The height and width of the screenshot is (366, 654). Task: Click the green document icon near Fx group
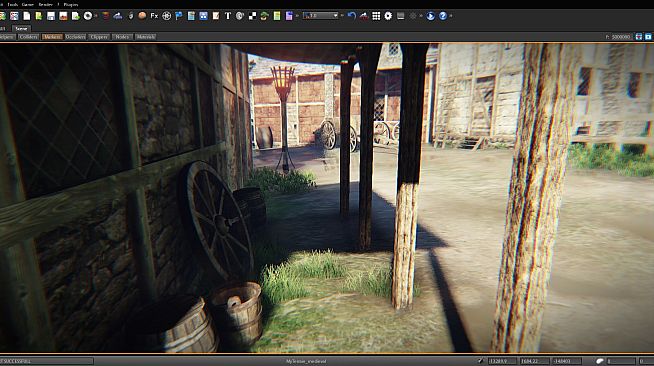(x=191, y=16)
